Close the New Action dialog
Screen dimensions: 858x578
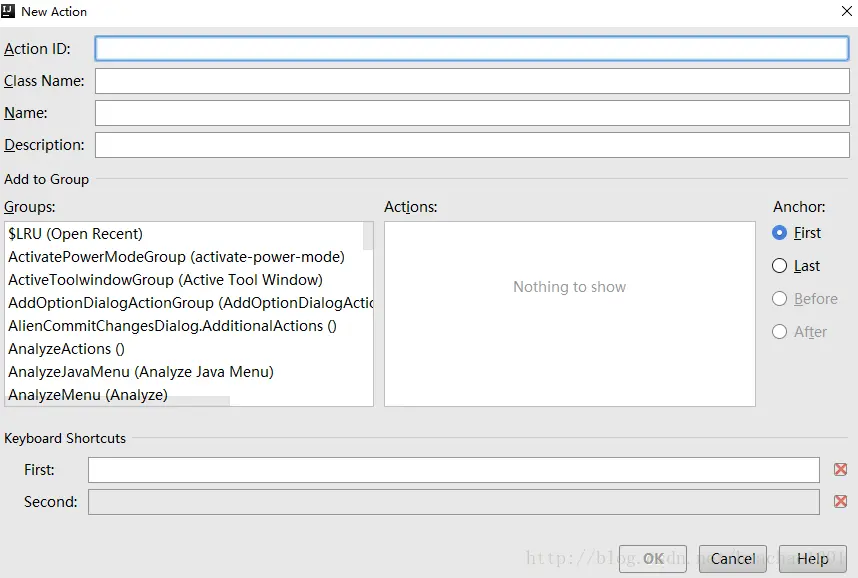coord(847,11)
